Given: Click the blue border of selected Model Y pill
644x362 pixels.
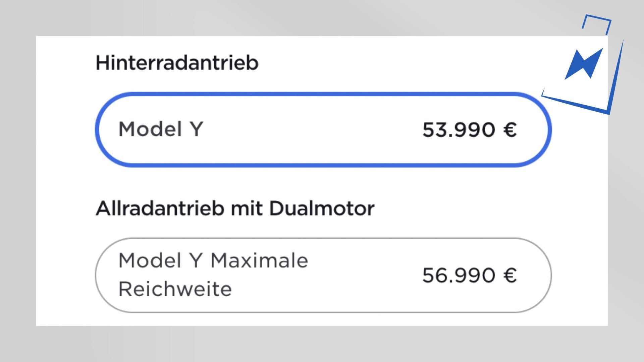Looking at the screenshot, I should pos(323,94).
